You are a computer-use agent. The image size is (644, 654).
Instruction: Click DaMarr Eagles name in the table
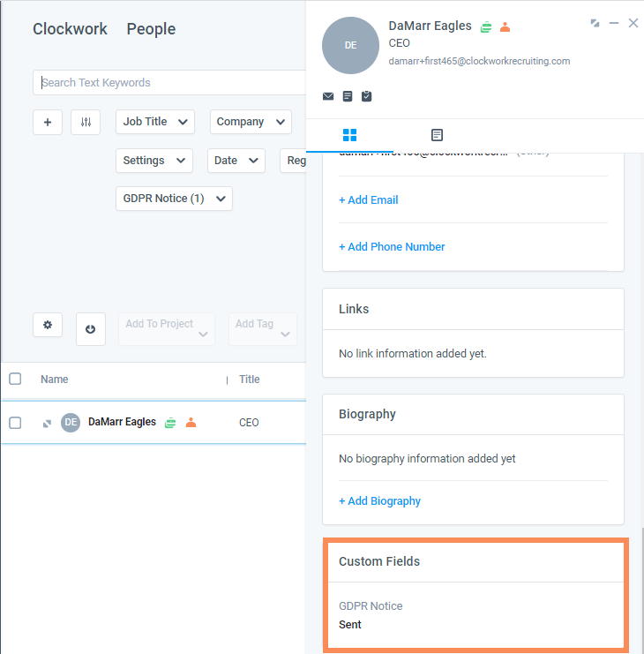(122, 422)
